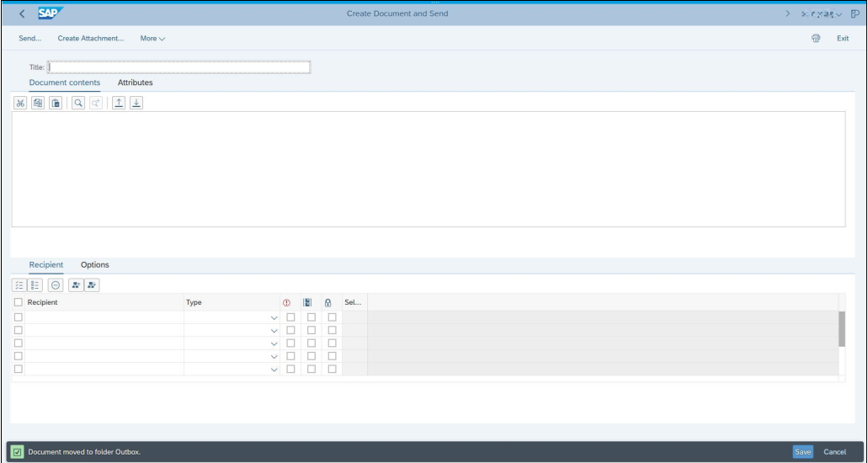Click the Create Attachment button
The height and width of the screenshot is (463, 868).
pos(90,39)
